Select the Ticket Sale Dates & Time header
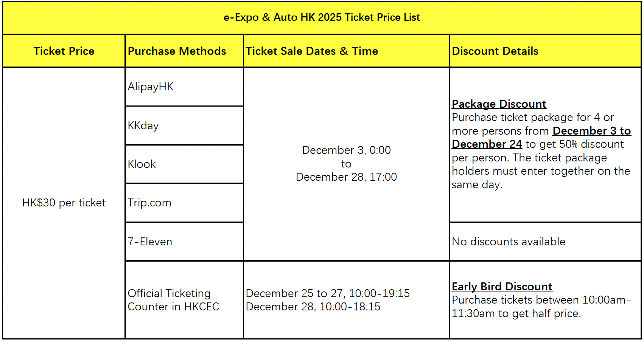 [312, 51]
